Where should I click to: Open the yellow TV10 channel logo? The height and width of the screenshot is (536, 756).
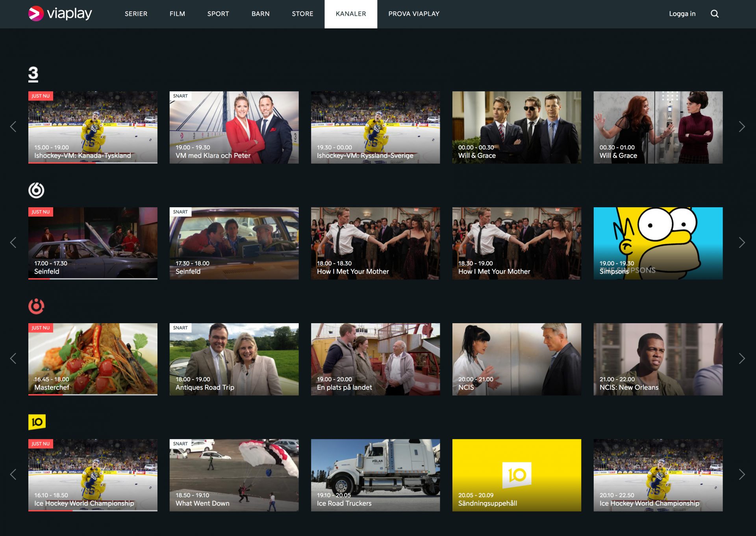point(37,422)
